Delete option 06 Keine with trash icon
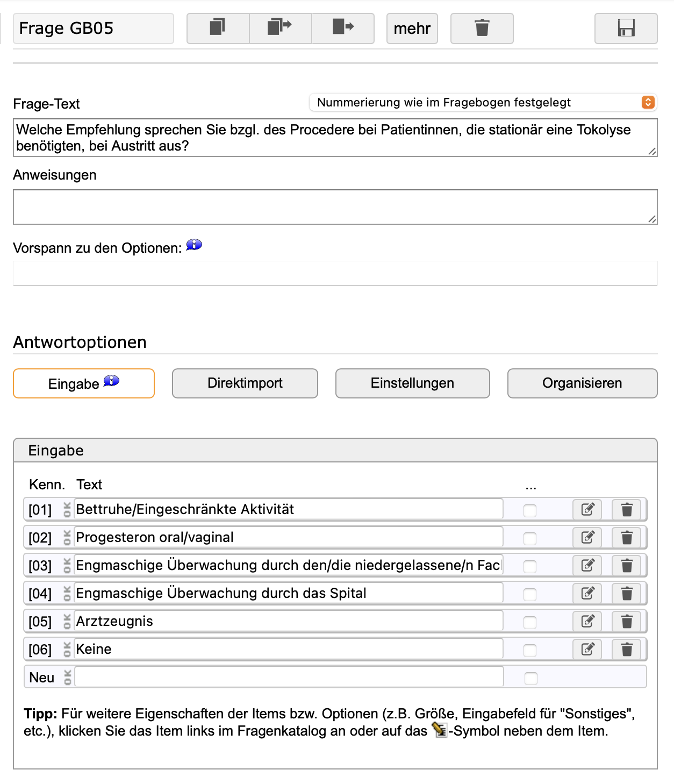674x784 pixels. pos(627,650)
